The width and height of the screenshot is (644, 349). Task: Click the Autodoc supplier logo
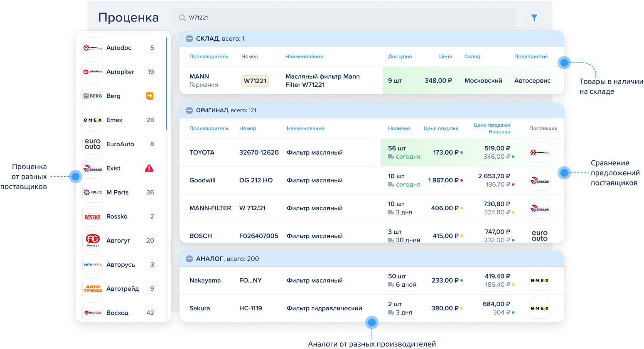[92, 48]
